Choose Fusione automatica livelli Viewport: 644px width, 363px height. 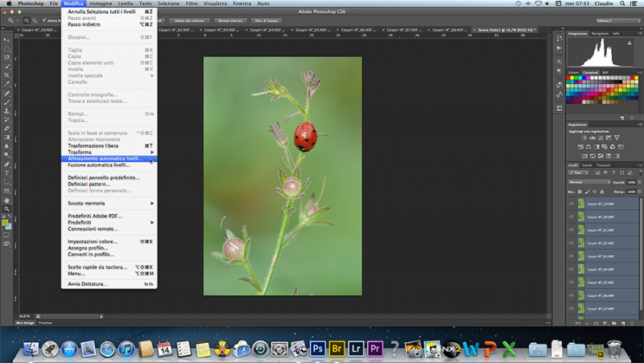pos(109,165)
